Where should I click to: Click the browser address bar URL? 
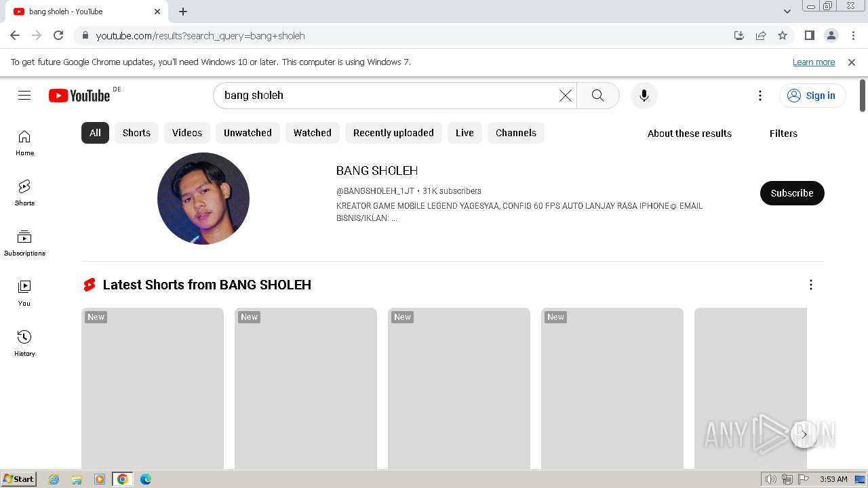201,36
